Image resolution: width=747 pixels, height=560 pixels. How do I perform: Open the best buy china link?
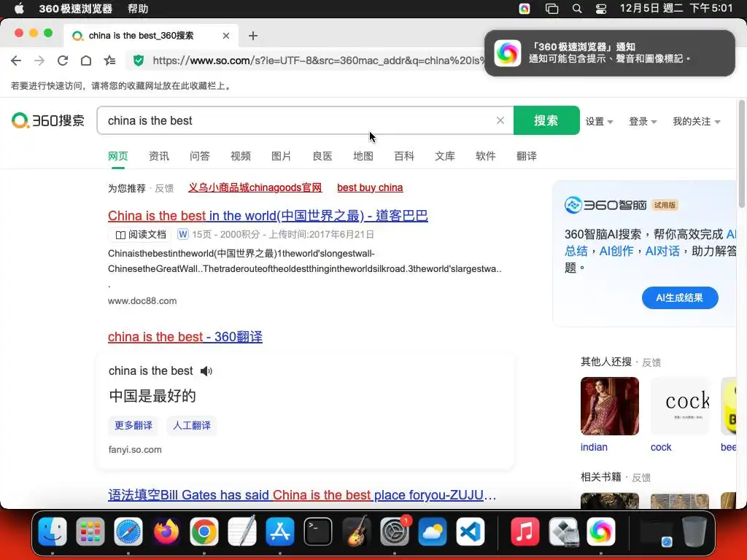point(370,187)
